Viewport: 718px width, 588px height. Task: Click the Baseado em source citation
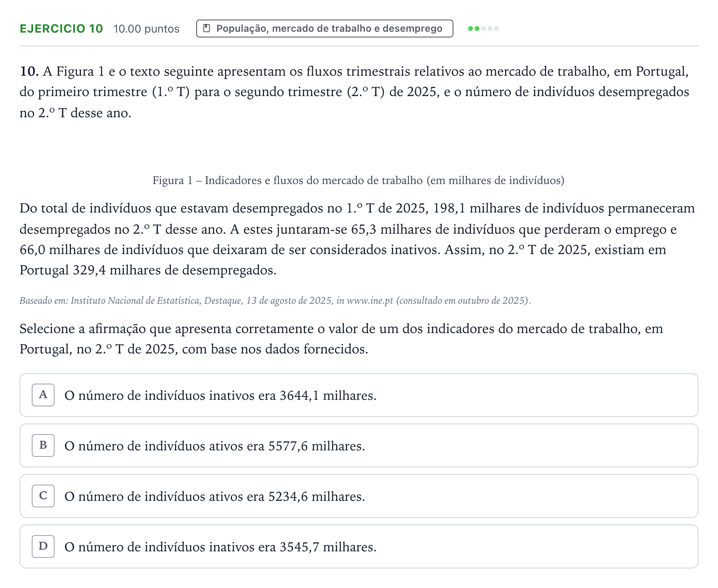click(275, 301)
